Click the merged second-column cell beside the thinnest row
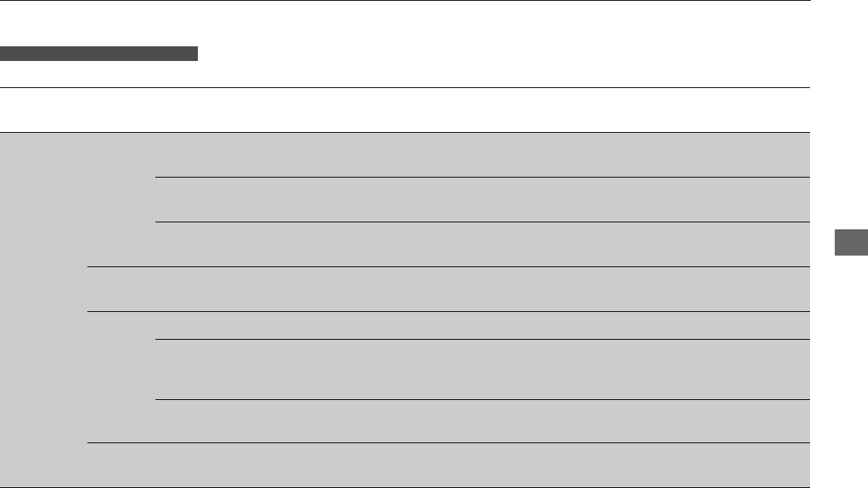This screenshot has width=868, height=488. pyautogui.click(x=121, y=377)
